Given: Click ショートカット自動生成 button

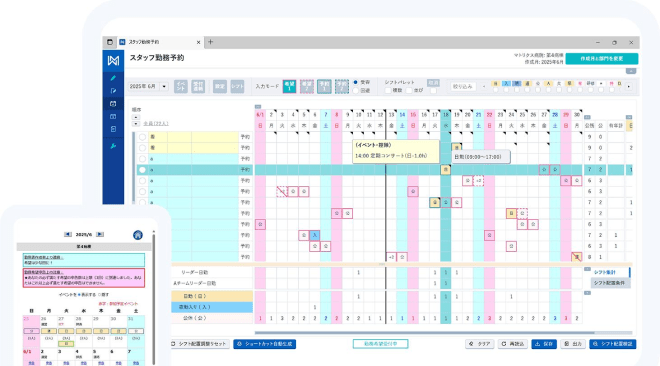Looking at the screenshot, I should click(x=265, y=344).
